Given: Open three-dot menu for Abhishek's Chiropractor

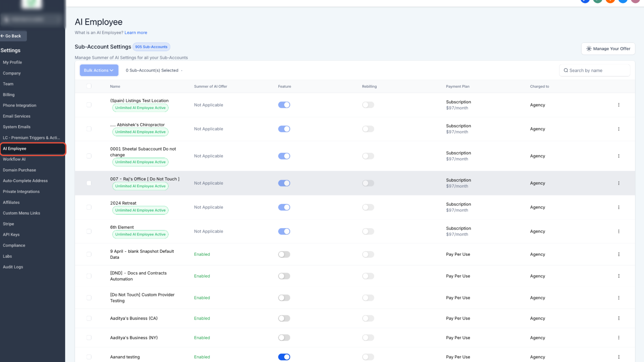Looking at the screenshot, I should tap(619, 129).
